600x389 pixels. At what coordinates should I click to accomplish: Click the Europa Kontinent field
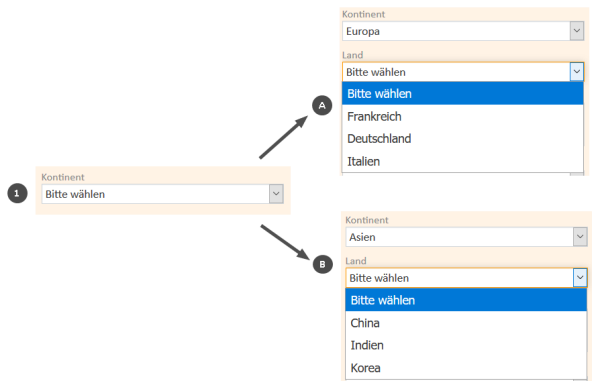point(463,31)
